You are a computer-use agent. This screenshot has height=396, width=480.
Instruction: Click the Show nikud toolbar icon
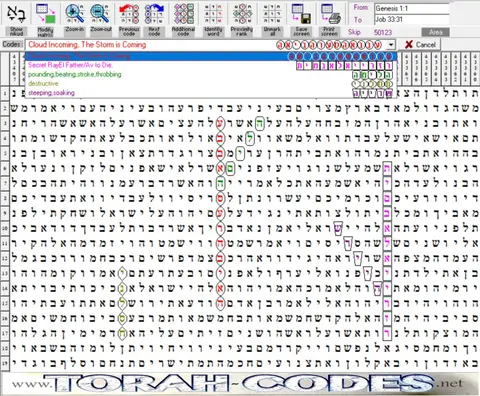[16, 15]
